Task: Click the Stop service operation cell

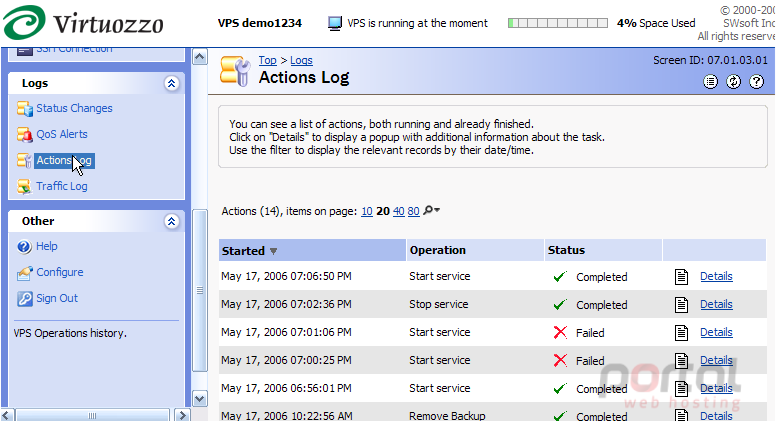Action: (438, 304)
